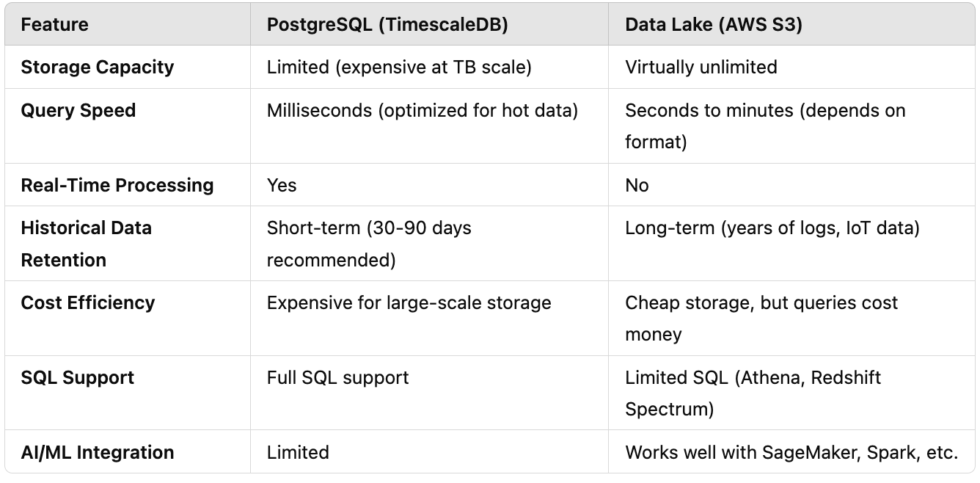Select the "AI/ML Integration" row label

click(x=98, y=452)
